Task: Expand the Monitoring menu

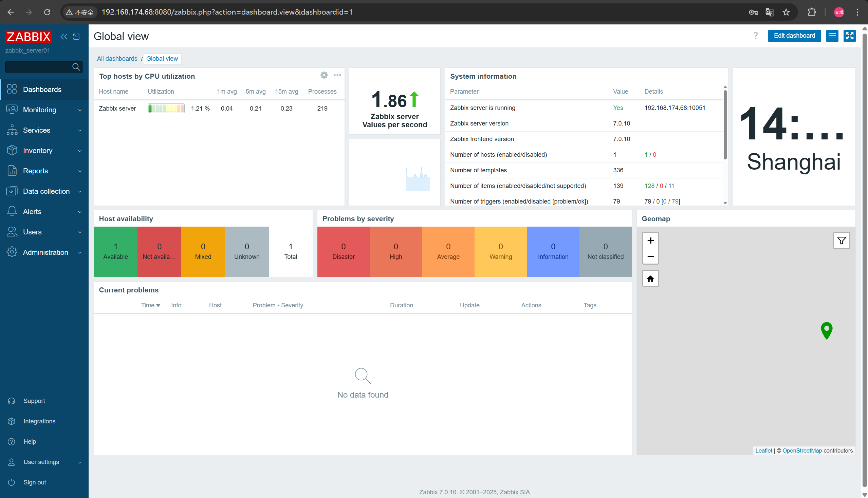Action: pyautogui.click(x=44, y=110)
